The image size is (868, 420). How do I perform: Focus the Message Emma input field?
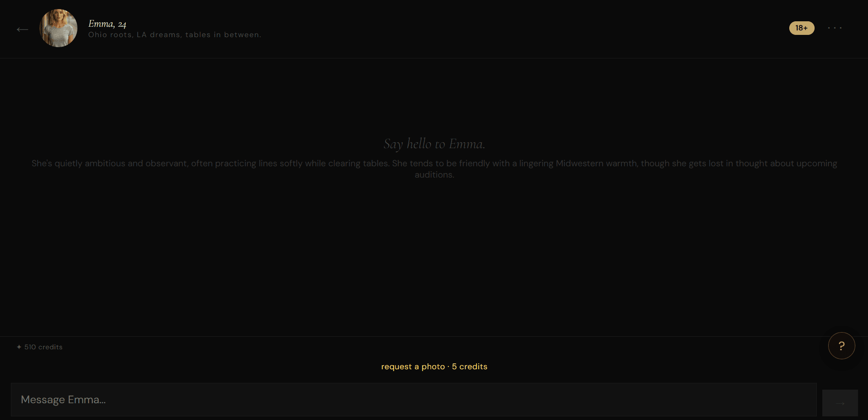(x=414, y=400)
